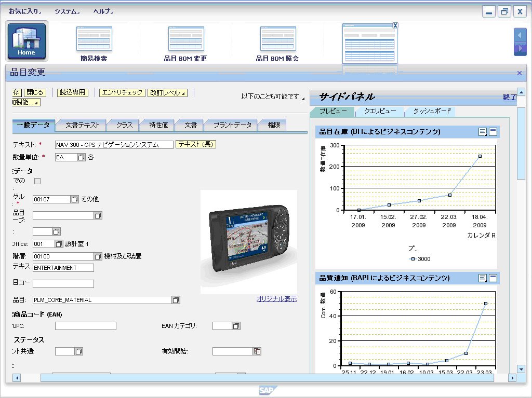The width and height of the screenshot is (532, 398).
Task: Switch to the 文書テキスト tab
Action: point(83,125)
